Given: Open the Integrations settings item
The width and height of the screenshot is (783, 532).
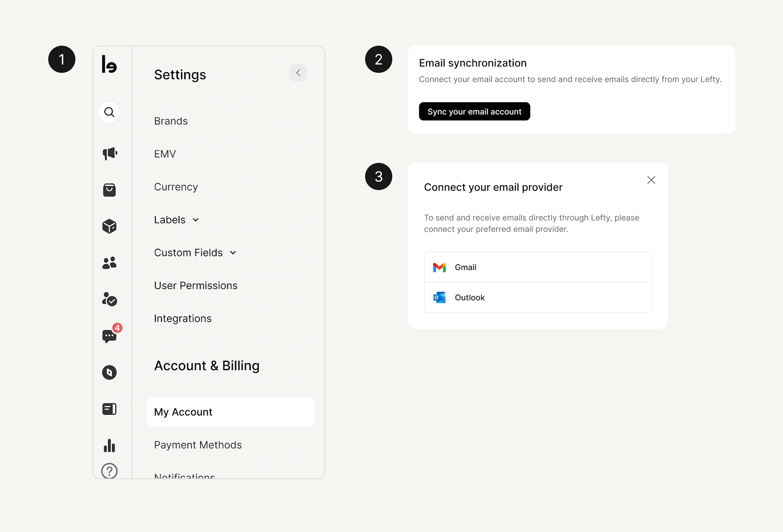Looking at the screenshot, I should click(x=183, y=318).
